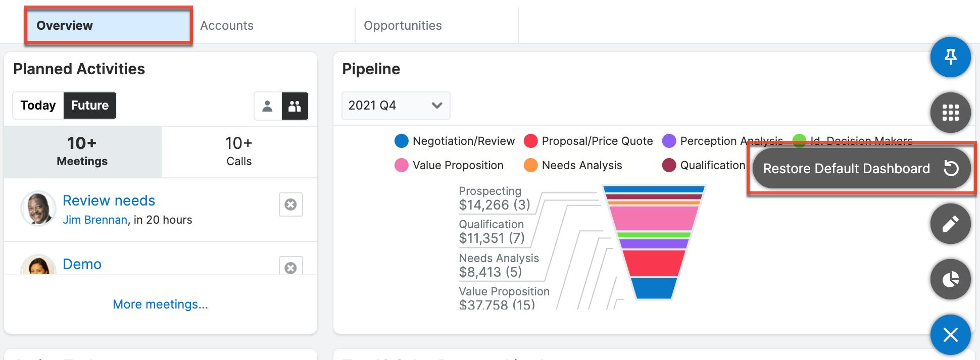Click Restore Default Dashboard button
The image size is (980, 360).
861,169
